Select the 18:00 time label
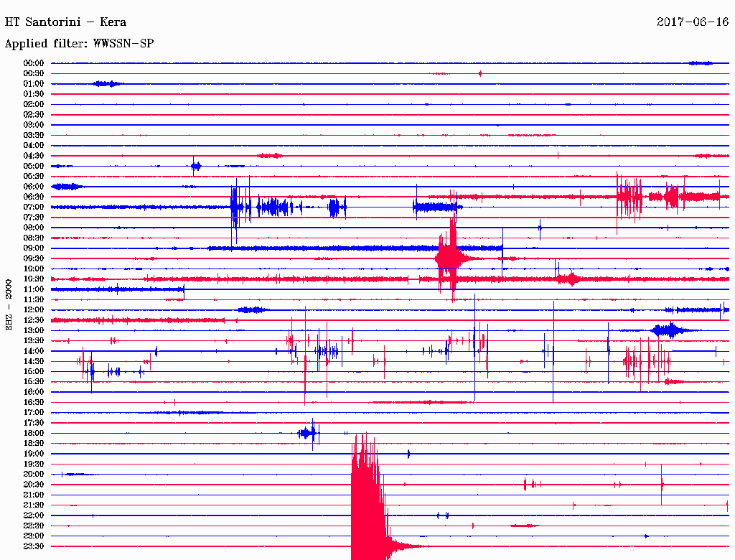 34,433
